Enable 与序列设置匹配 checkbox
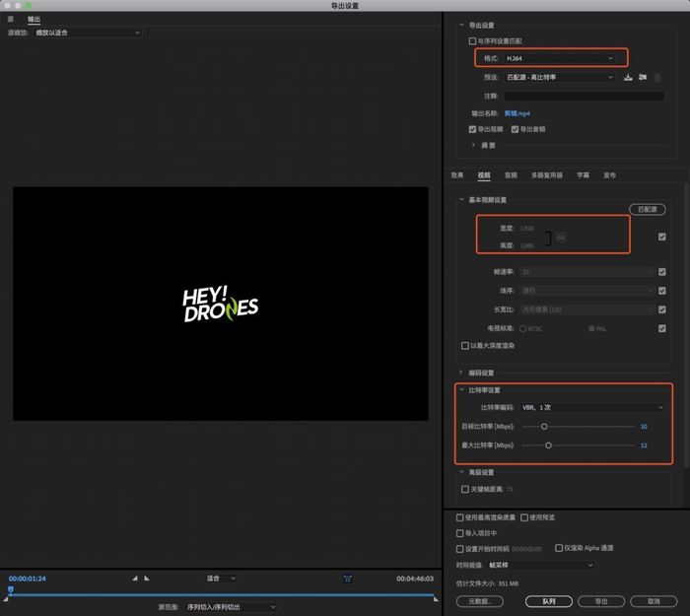Viewport: 690px width, 616px height. pyautogui.click(x=472, y=41)
